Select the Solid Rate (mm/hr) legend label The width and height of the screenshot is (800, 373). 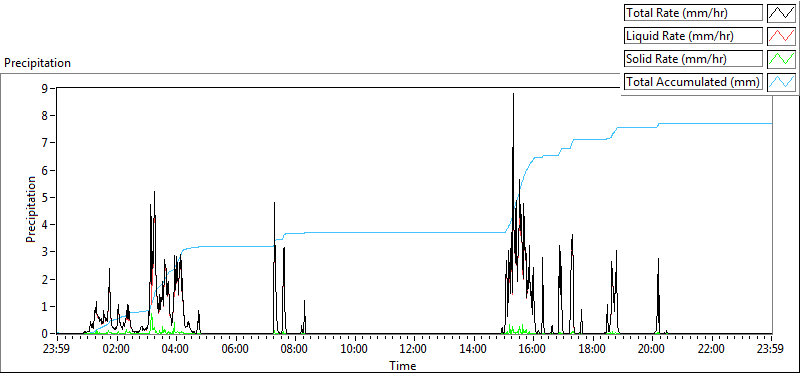point(694,59)
